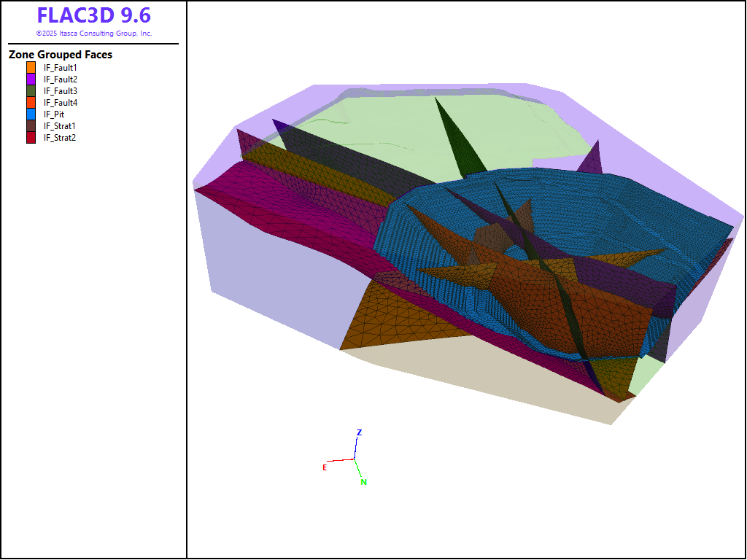The width and height of the screenshot is (747, 560).
Task: Click the IF_Pit legend text label
Action: click(x=55, y=114)
